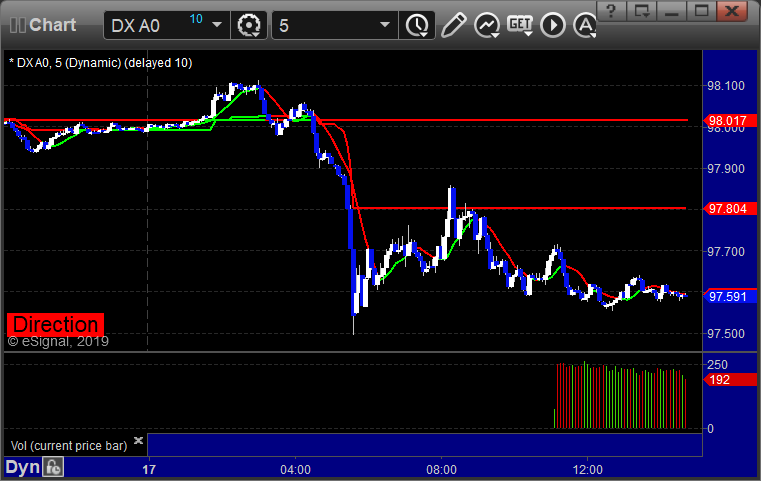Click the time template icon dropdown arrow
Viewport: 761px width, 481px height.
(x=424, y=35)
